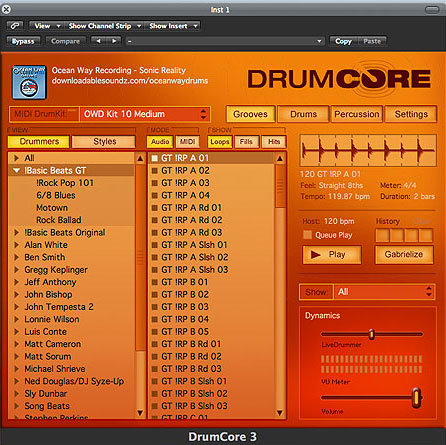Go to the previous preset with the left arrow
Screen dimensions: 446x445
tap(98, 41)
